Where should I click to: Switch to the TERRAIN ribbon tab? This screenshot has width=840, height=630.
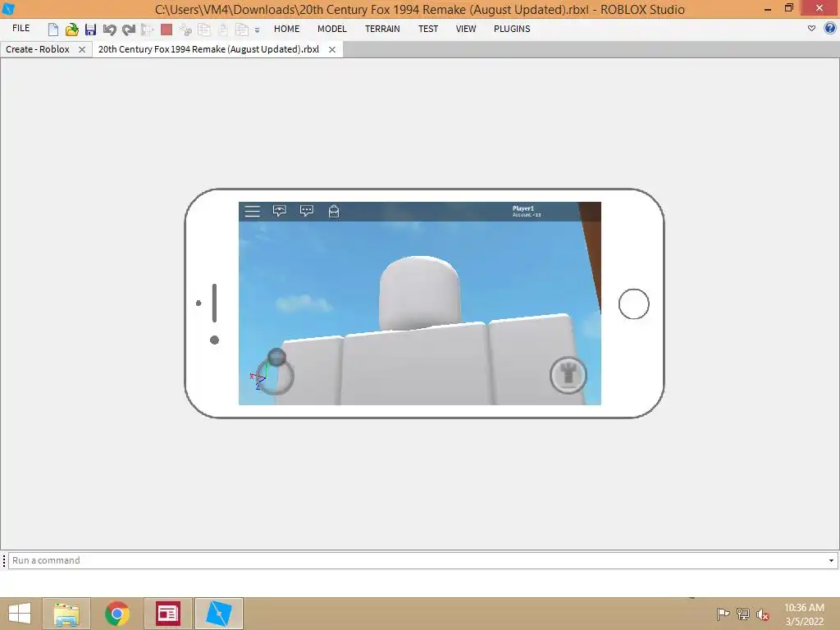(x=382, y=29)
